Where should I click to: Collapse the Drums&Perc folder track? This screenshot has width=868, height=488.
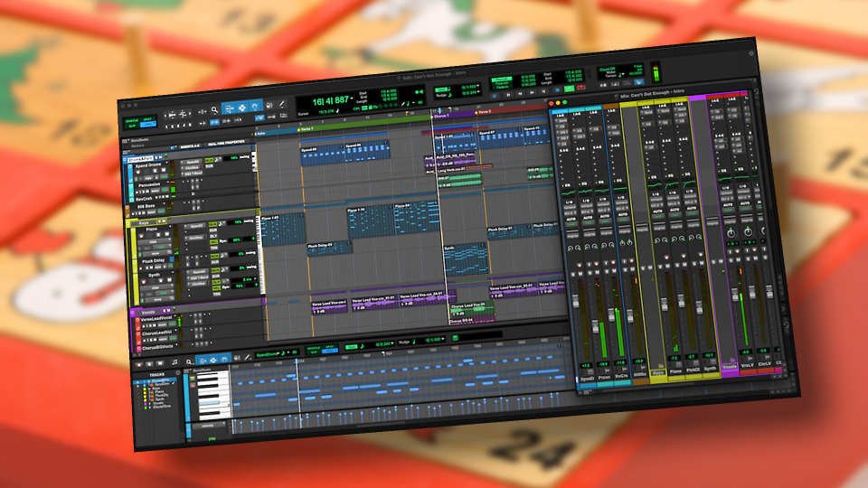[125, 159]
